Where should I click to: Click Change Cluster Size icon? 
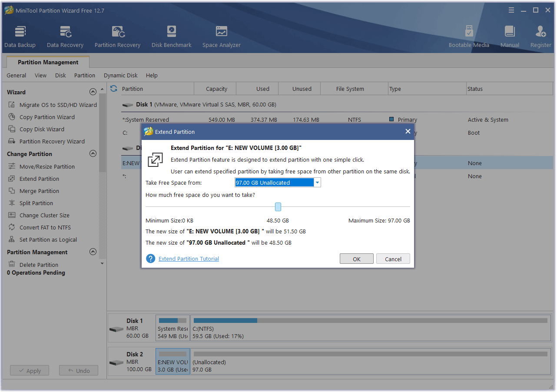pyautogui.click(x=12, y=215)
